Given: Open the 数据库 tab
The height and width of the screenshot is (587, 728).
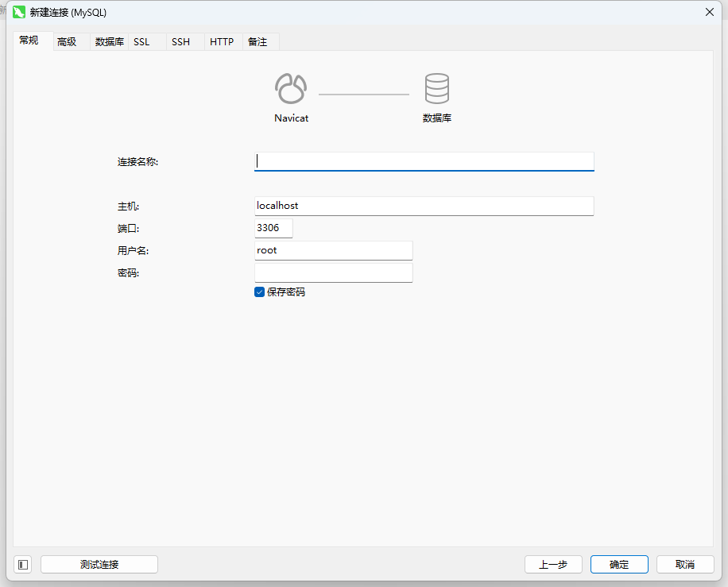Looking at the screenshot, I should point(109,42).
